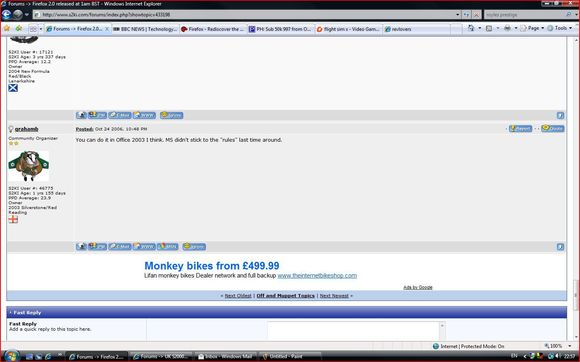This screenshot has width=580, height=362.
Task: Switch to PH: Sub 50k 997 tab
Action: point(280,29)
